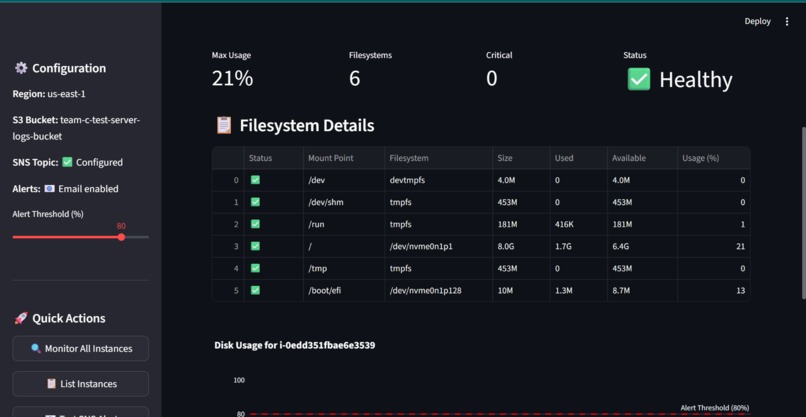
Task: Sort by the Used column header
Action: point(578,158)
